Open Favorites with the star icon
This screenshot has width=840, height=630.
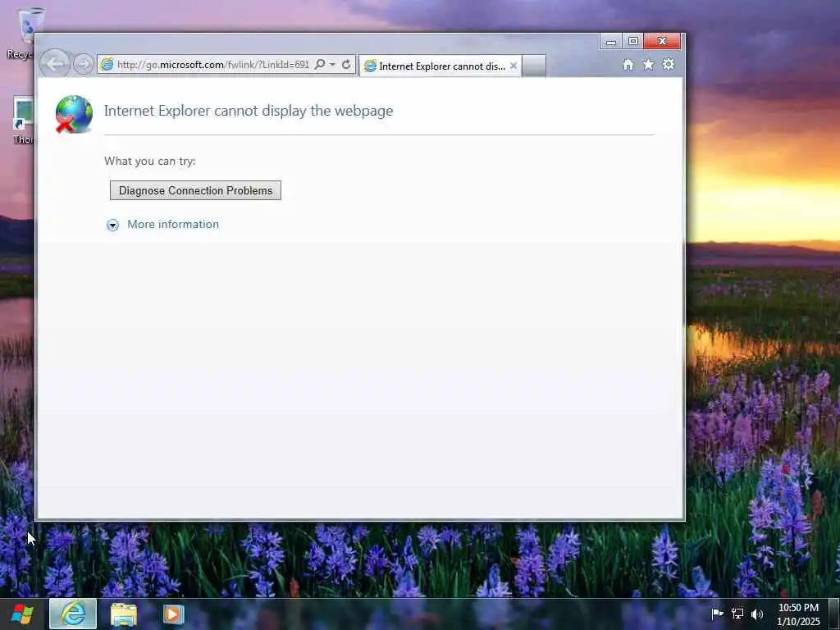648,65
